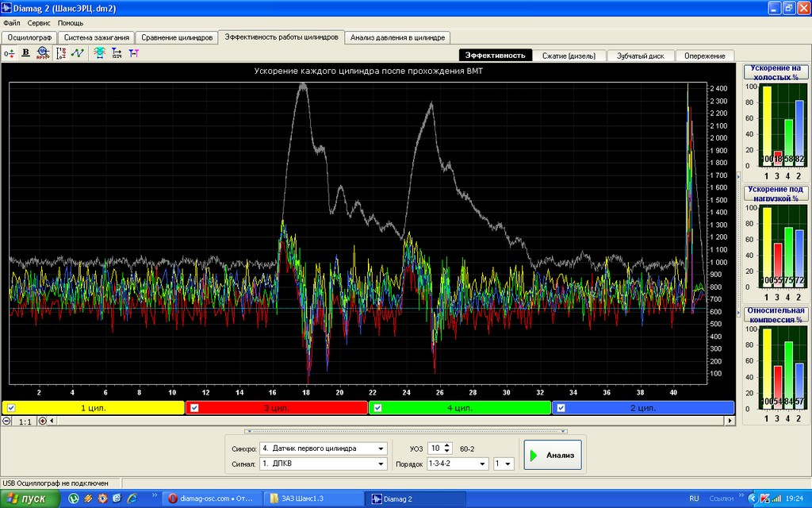
Task: Toggle the RPM scale bracket icon
Action: click(x=61, y=53)
